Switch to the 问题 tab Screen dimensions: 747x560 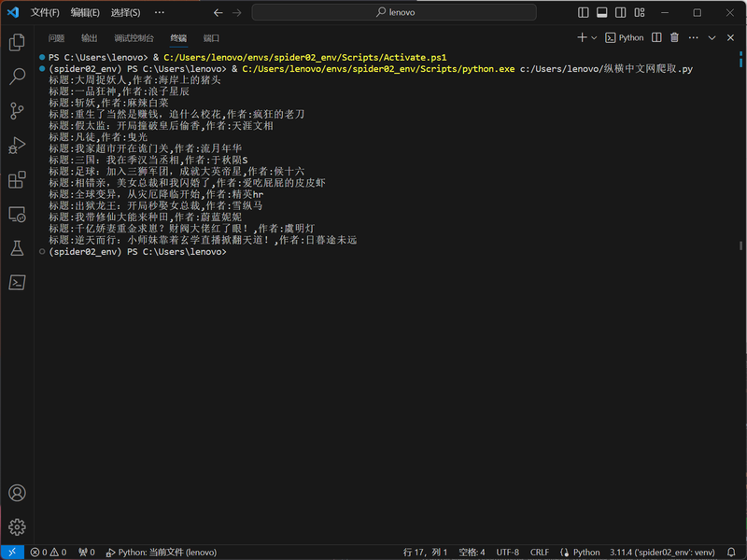click(x=56, y=38)
